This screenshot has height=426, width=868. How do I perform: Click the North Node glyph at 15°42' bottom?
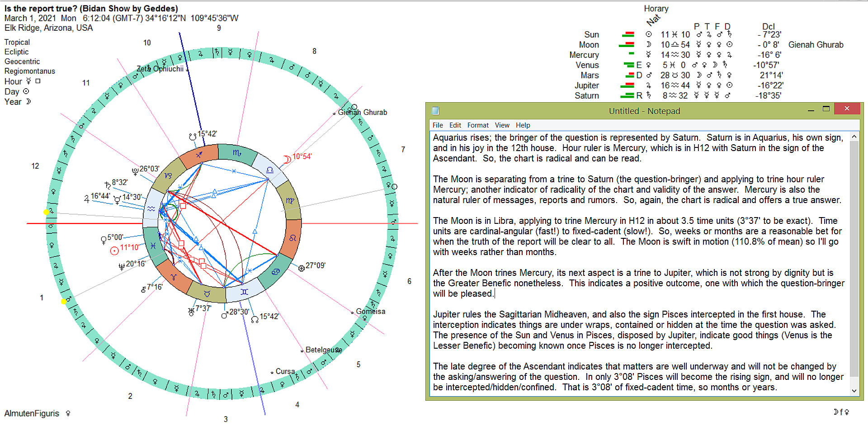255,319
